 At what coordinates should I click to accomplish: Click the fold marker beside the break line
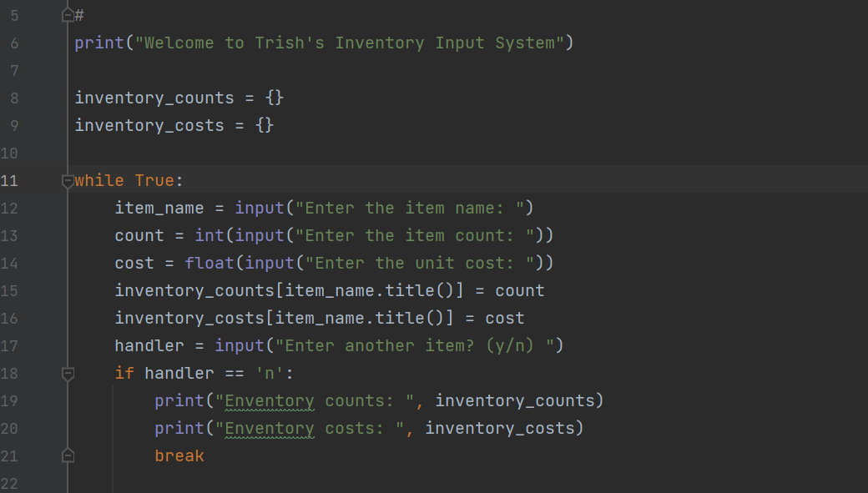tap(68, 455)
